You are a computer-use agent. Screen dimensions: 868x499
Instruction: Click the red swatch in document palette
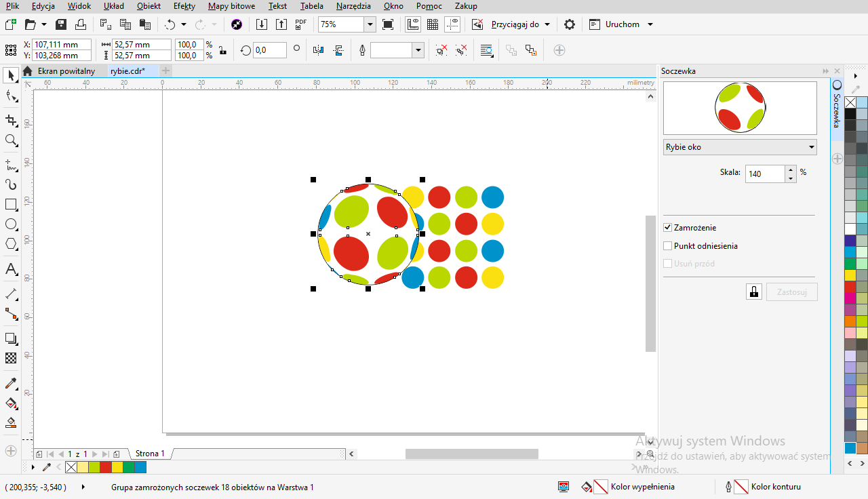pos(105,467)
